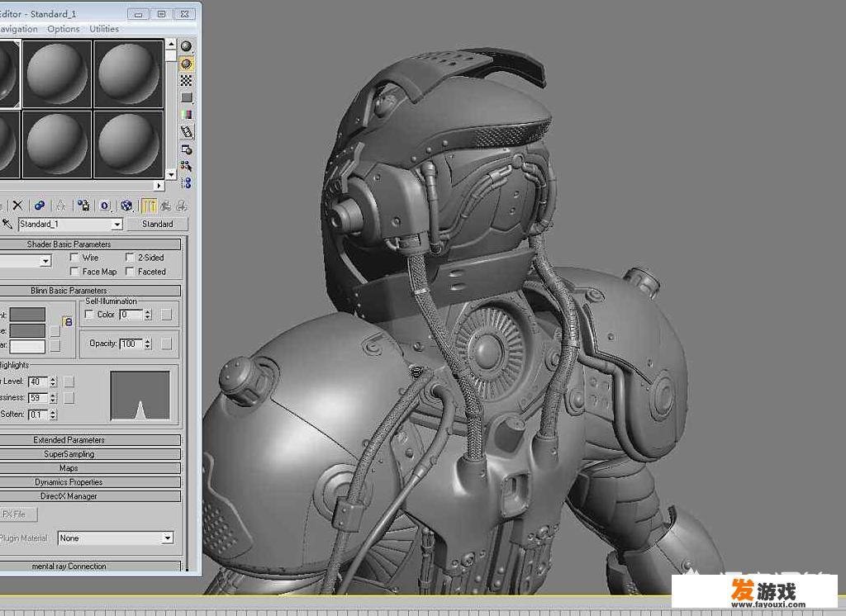Click the Soften spinner arrows
This screenshot has height=616, width=846.
(x=53, y=415)
